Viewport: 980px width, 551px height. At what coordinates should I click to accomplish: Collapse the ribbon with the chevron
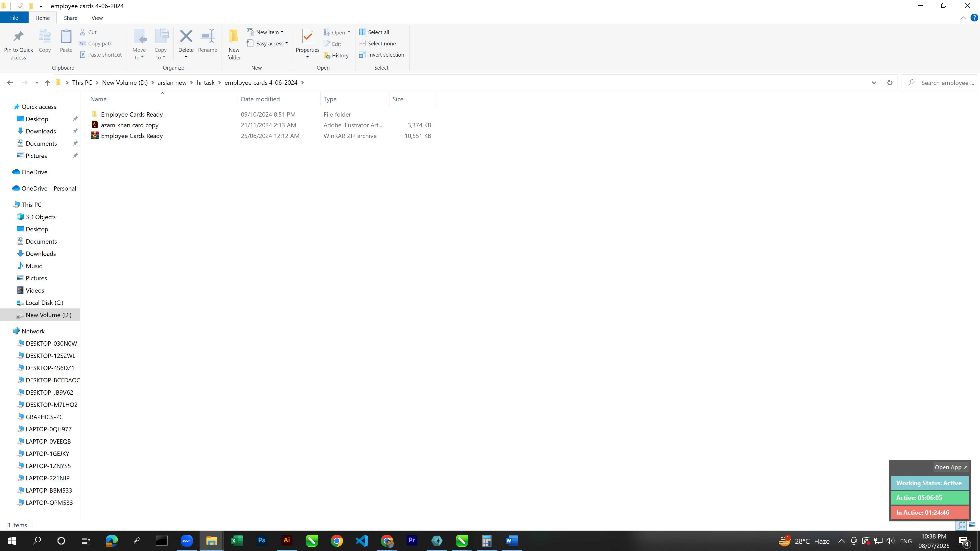(x=963, y=18)
